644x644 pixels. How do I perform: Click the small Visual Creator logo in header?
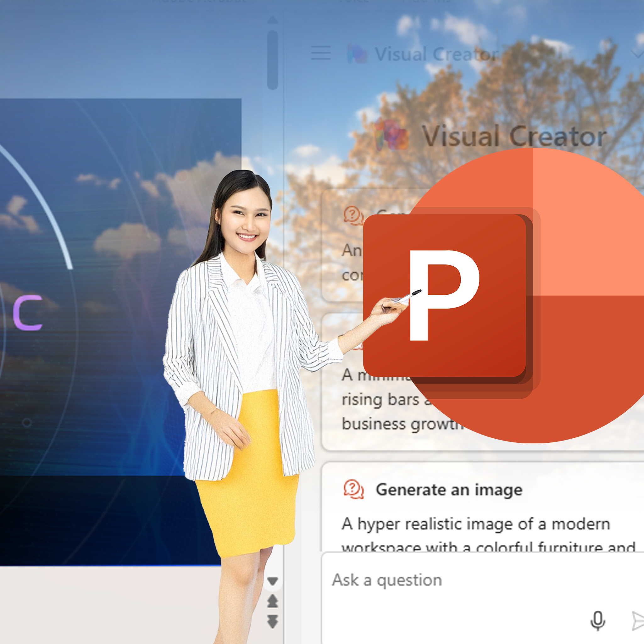pos(357,53)
